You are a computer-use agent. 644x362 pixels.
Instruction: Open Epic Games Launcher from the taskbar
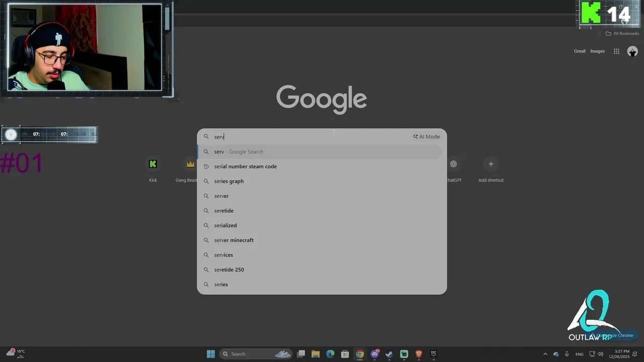pos(434,354)
